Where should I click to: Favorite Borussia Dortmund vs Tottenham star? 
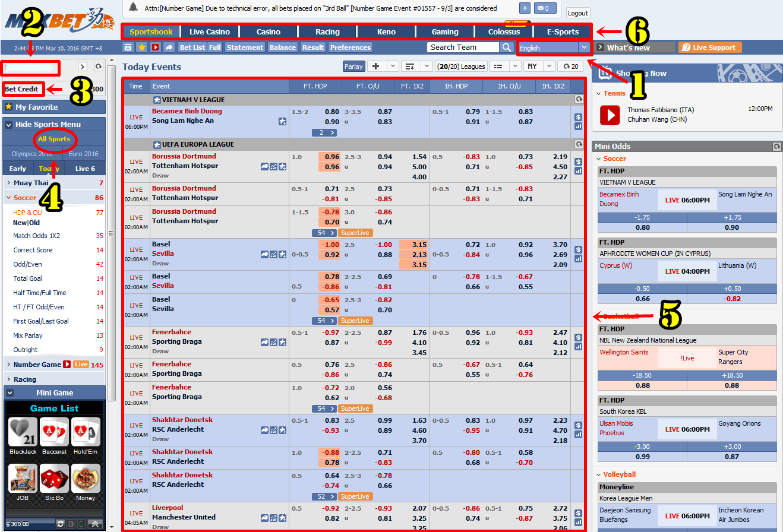(x=283, y=166)
